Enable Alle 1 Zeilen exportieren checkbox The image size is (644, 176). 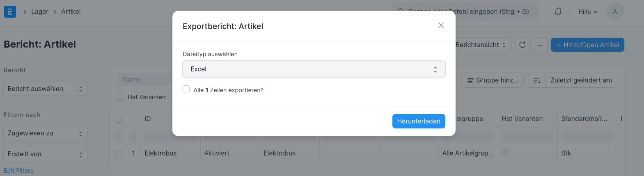coord(186,89)
